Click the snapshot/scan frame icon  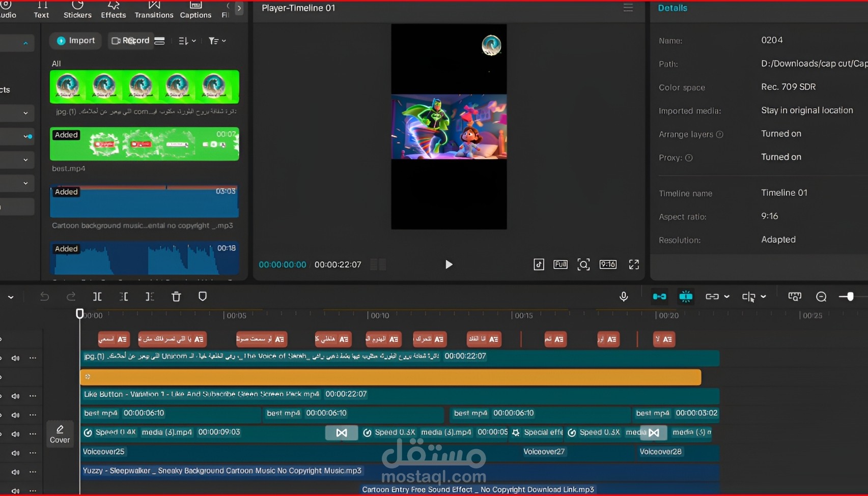[583, 265]
